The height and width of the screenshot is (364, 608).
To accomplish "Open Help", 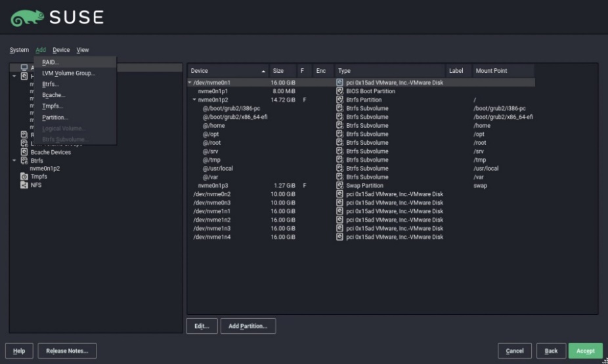I will [19, 351].
